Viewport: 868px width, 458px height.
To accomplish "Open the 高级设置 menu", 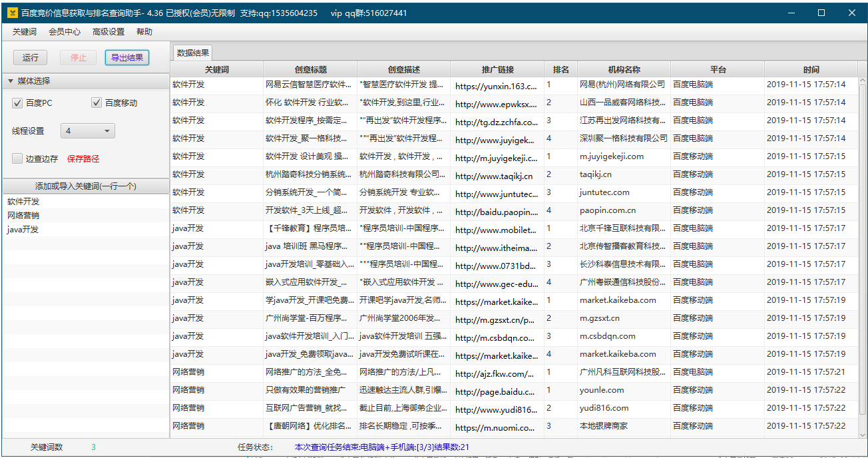I will point(108,32).
